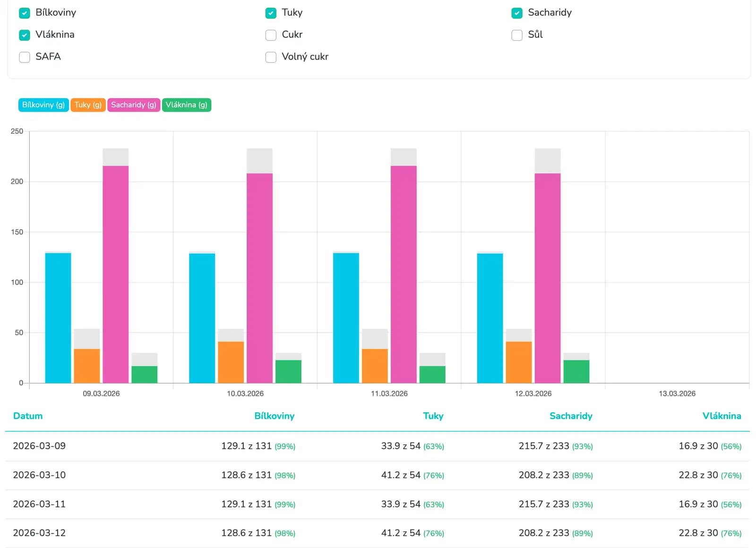This screenshot has height=548, width=756.
Task: Click blue Bílkoviny bar for 11.03.2026
Action: coord(346,317)
